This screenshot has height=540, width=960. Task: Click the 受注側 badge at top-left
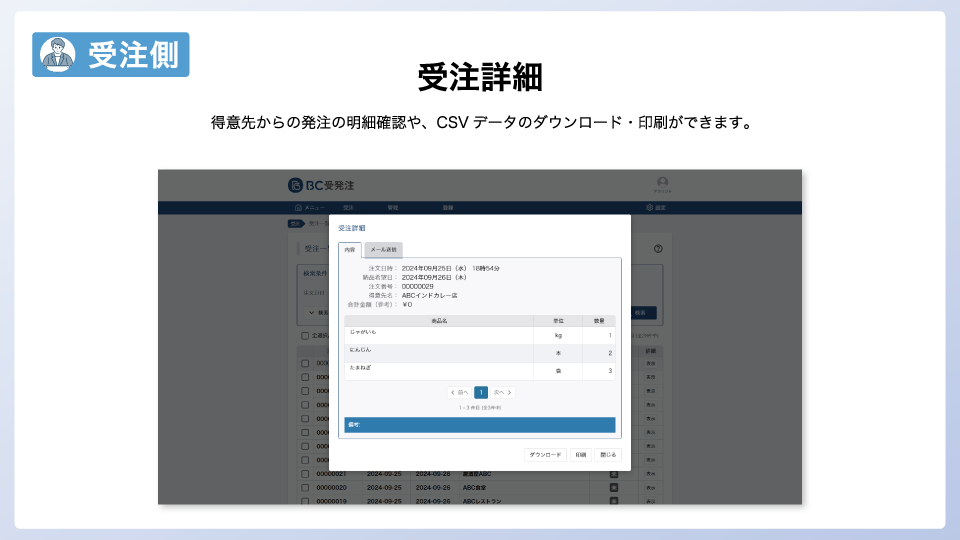tap(111, 54)
